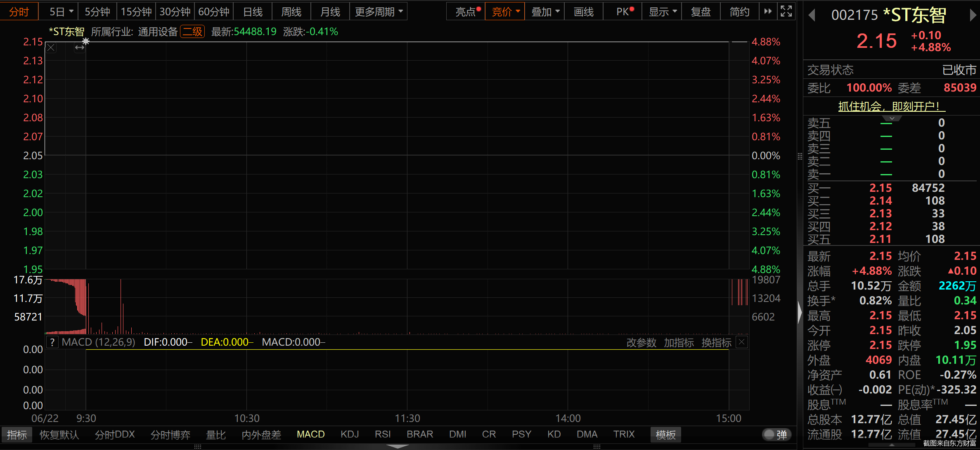This screenshot has height=450, width=980.
Task: Open the 叠加 overlay dropdown
Action: coord(544,12)
